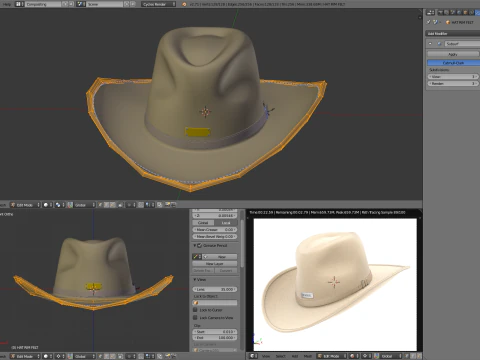Switch to Render Layers properties tab icon
Image resolution: width=480 pixels, height=360 pixels.
click(447, 12)
